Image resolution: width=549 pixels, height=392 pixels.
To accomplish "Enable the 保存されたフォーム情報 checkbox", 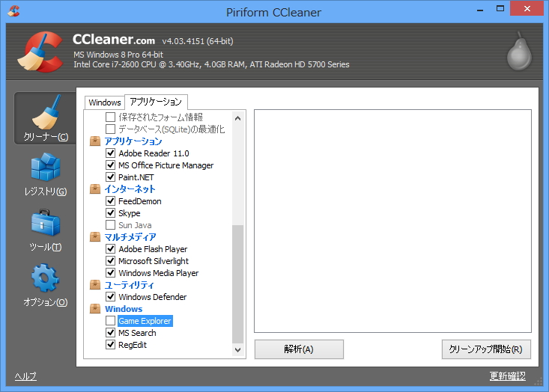I will 110,117.
